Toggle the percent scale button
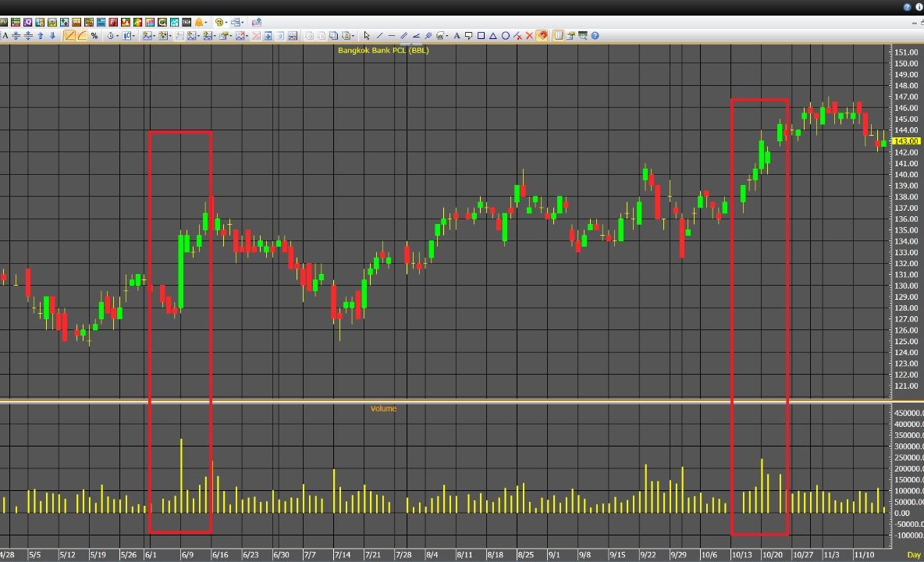924x562 pixels. pos(94,36)
